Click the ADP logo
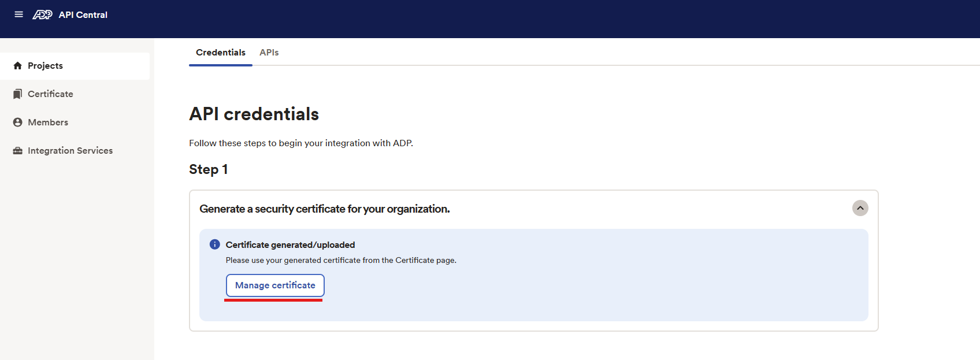This screenshot has width=980, height=360. (42, 14)
